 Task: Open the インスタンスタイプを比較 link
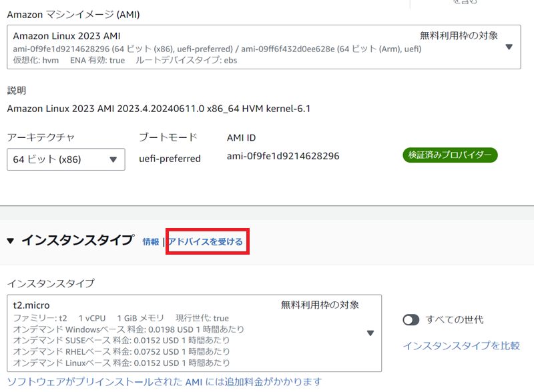pos(461,346)
